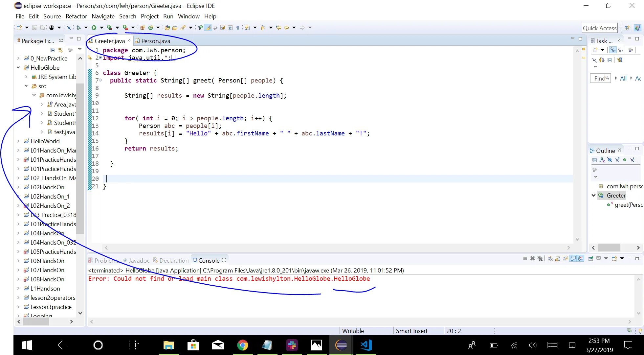644x355 pixels.
Task: Open the Run button dropdown arrow
Action: click(x=101, y=28)
